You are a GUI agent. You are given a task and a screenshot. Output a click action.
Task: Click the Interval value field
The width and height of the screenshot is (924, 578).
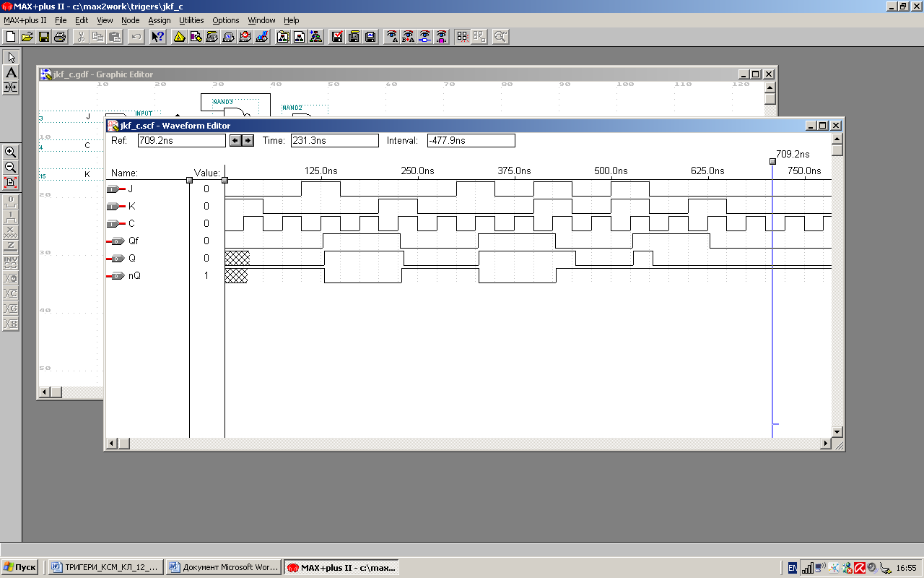[471, 140]
